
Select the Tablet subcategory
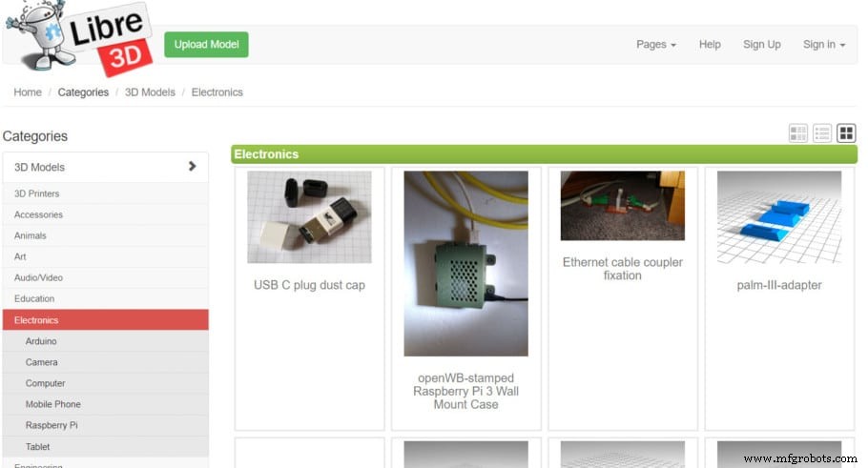(x=105, y=446)
